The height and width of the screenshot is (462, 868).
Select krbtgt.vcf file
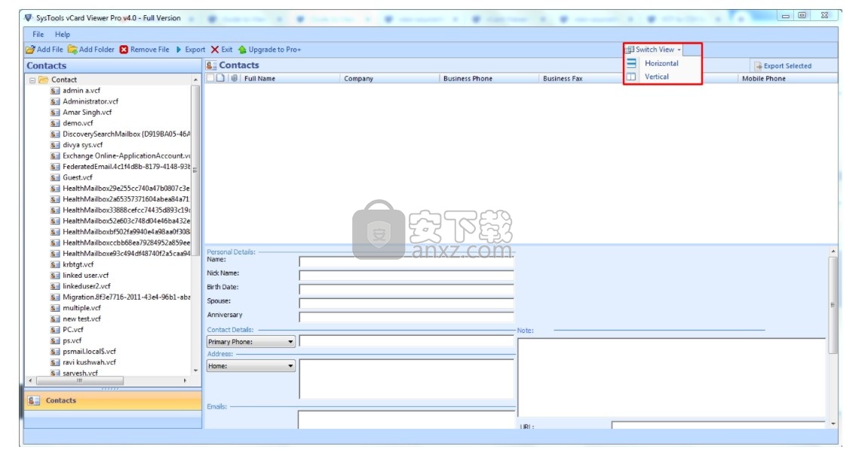78,264
